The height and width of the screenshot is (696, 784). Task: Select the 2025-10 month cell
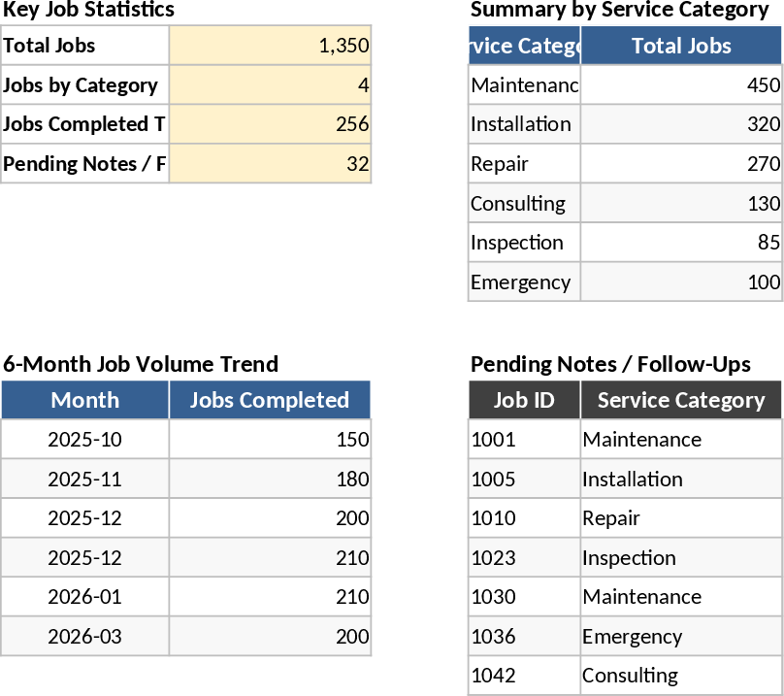tap(85, 440)
